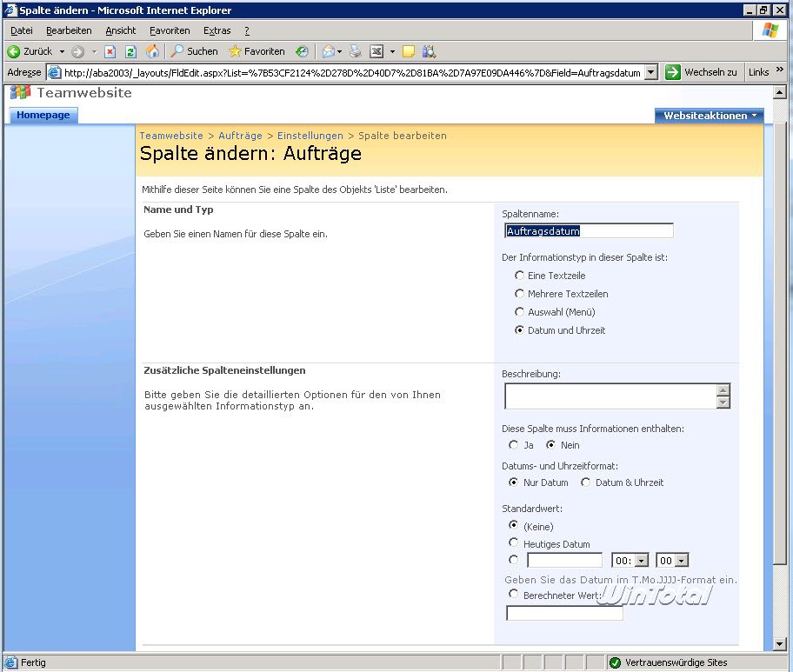The image size is (793, 672).
Task: Click the page scrollbar up arrow
Action: click(779, 92)
